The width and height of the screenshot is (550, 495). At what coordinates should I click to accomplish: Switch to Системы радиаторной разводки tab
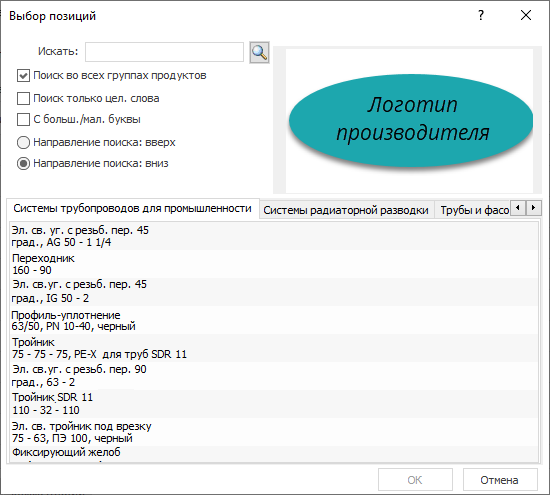(346, 210)
